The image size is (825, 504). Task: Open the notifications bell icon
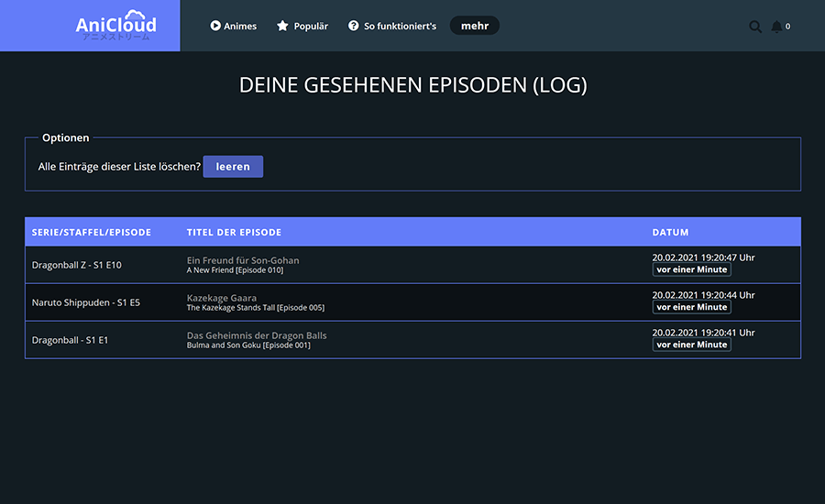tap(776, 27)
